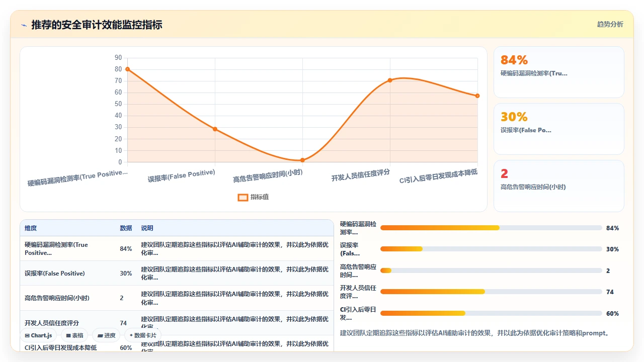Click the 30% value in the table
Viewport: 644px width, 362px height.
point(126,274)
